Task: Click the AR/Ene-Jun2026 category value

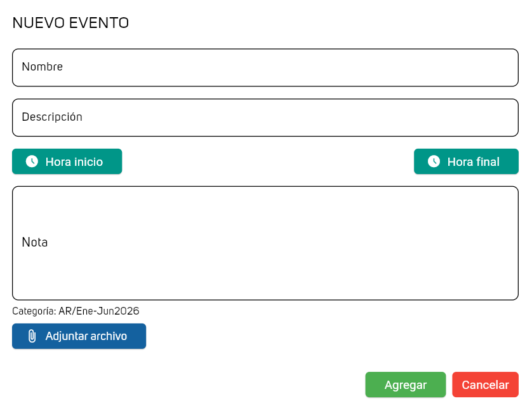Action: tap(98, 311)
